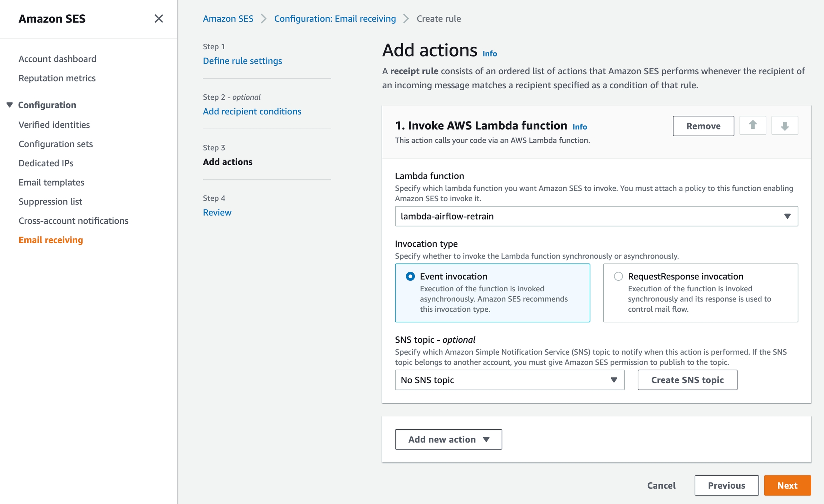
Task: Close the Amazon SES navigation panel
Action: tap(158, 19)
